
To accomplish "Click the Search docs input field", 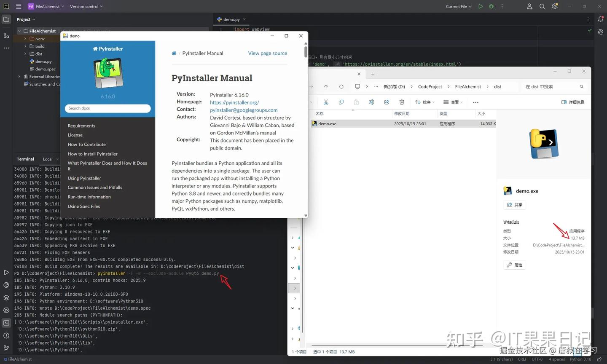I will coord(107,108).
